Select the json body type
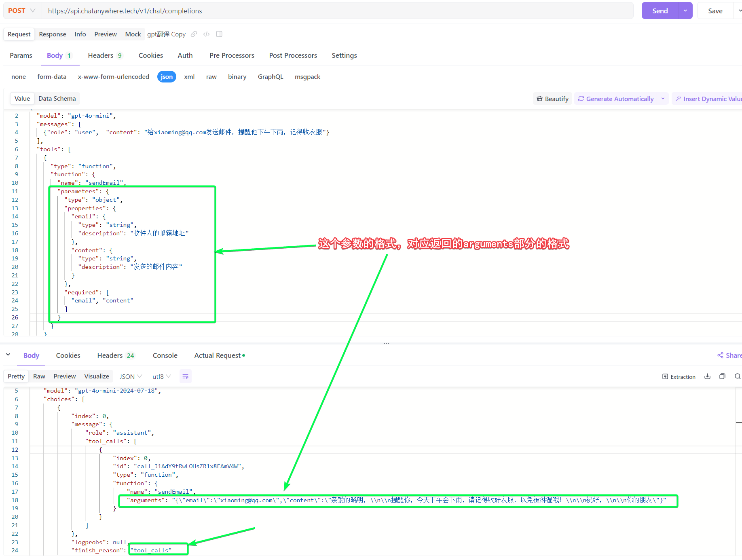 167,77
